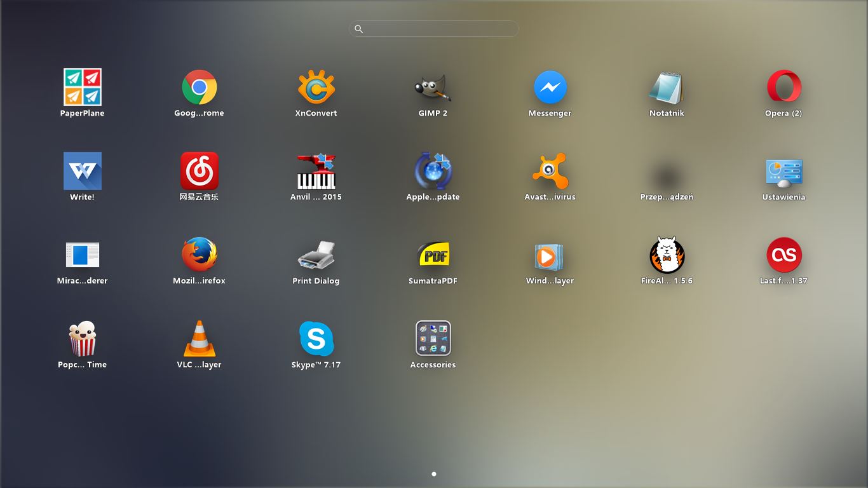The width and height of the screenshot is (868, 488).
Task: Launch Anvil Studio 2015 piano icon
Action: [x=316, y=171]
